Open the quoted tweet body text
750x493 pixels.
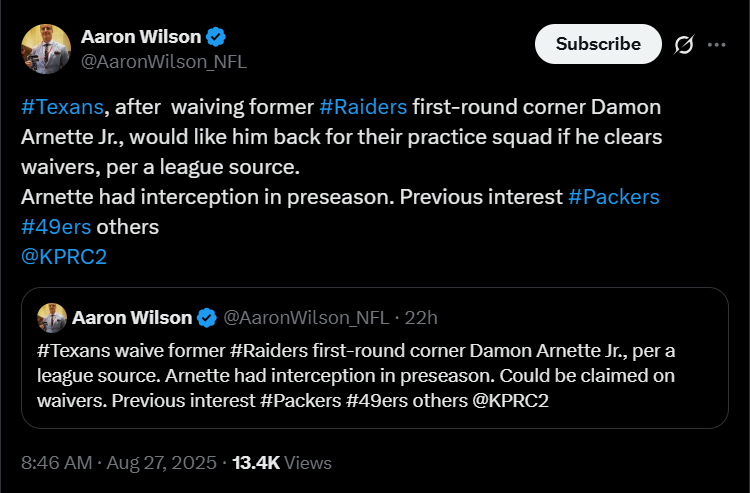point(356,376)
